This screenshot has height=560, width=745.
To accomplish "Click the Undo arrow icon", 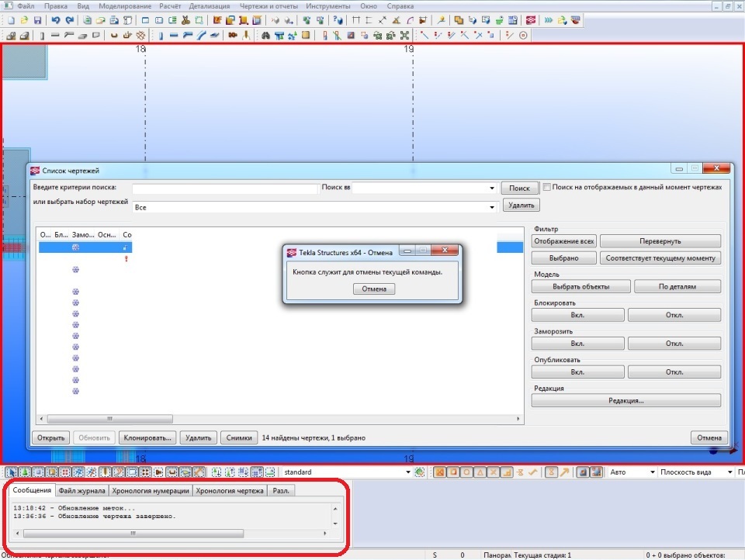I will pos(57,19).
